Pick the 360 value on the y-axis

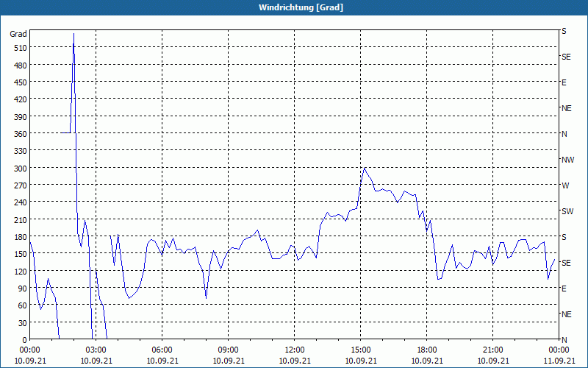pyautogui.click(x=21, y=134)
